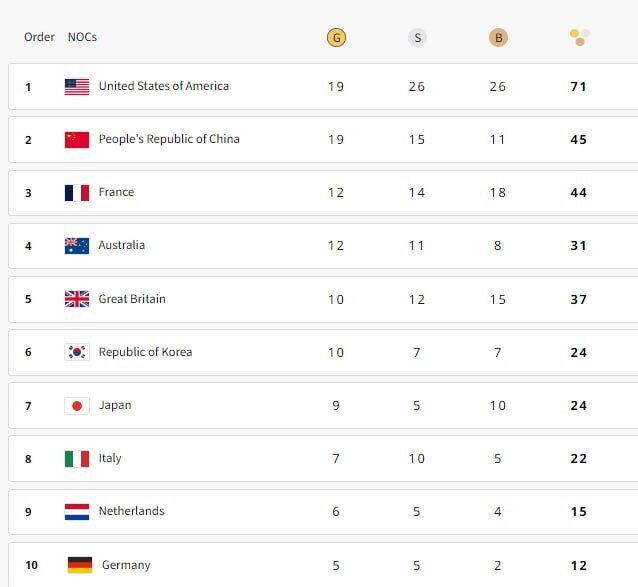Click the Republic of Korea flag
The width and height of the screenshot is (638, 587).
coord(77,352)
